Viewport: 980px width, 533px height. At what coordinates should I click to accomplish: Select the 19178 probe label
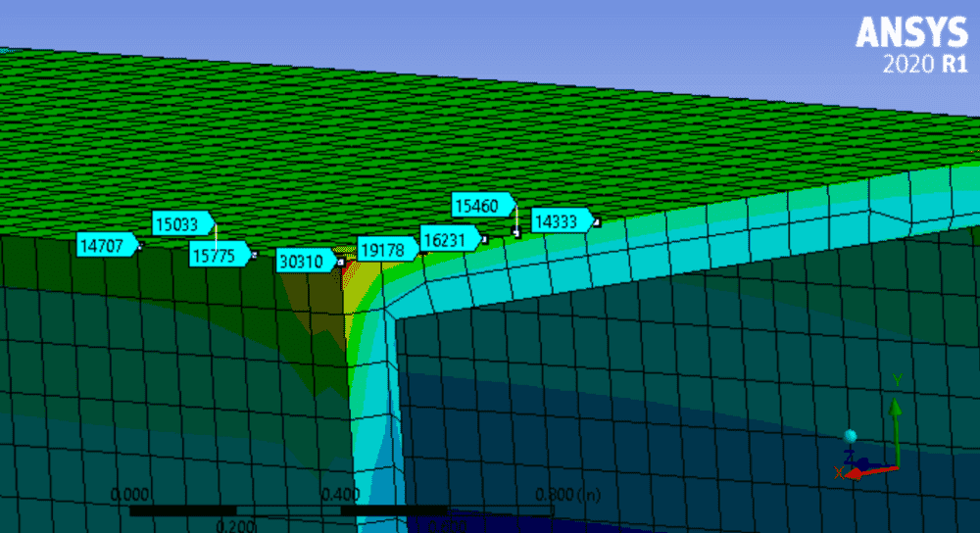pyautogui.click(x=382, y=250)
